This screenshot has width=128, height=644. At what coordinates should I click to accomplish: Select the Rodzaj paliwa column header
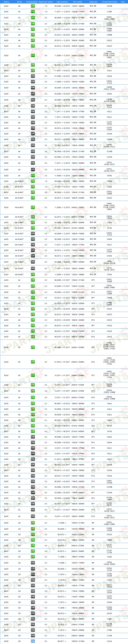click(32, 2)
